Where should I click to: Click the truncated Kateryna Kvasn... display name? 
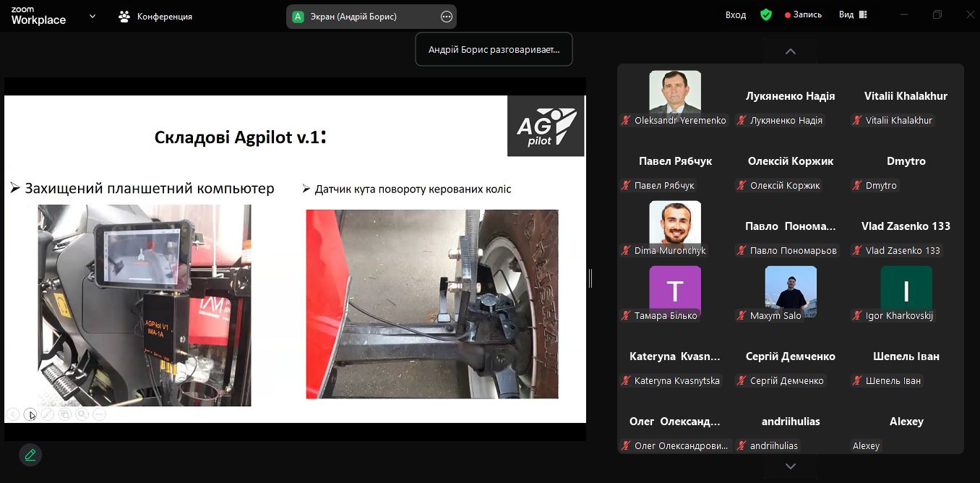pyautogui.click(x=675, y=356)
